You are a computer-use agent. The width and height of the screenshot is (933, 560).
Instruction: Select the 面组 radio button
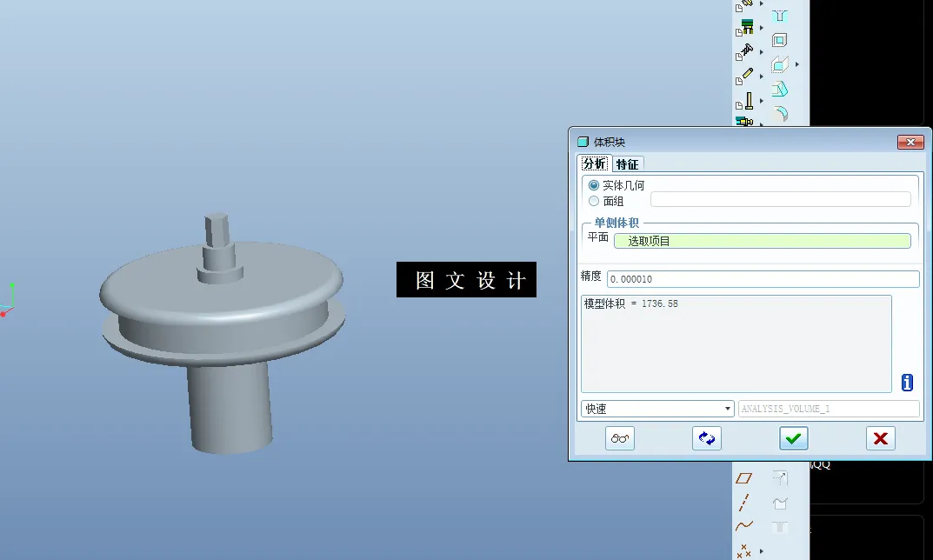pos(595,200)
